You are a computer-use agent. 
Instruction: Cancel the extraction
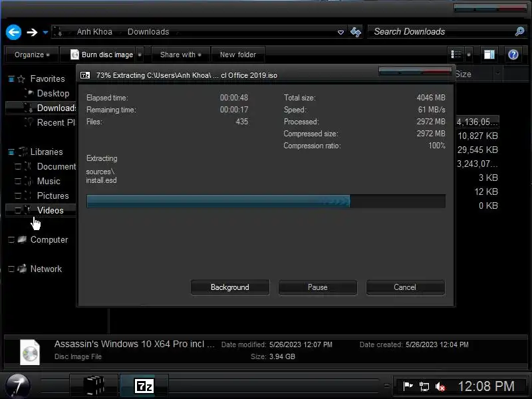pyautogui.click(x=405, y=287)
